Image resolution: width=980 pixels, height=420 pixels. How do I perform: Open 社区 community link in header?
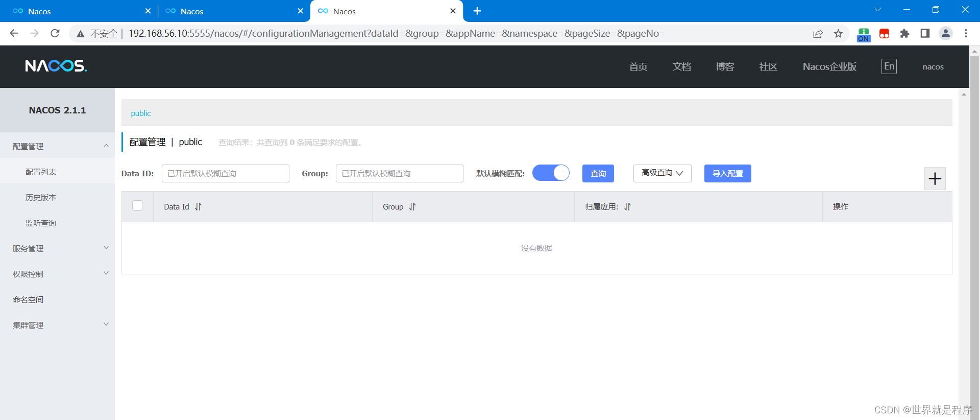click(x=768, y=66)
